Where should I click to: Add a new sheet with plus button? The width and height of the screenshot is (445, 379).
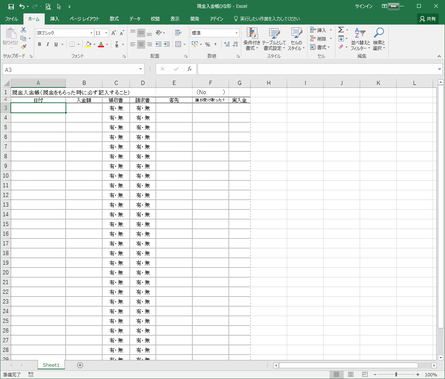pos(80,365)
